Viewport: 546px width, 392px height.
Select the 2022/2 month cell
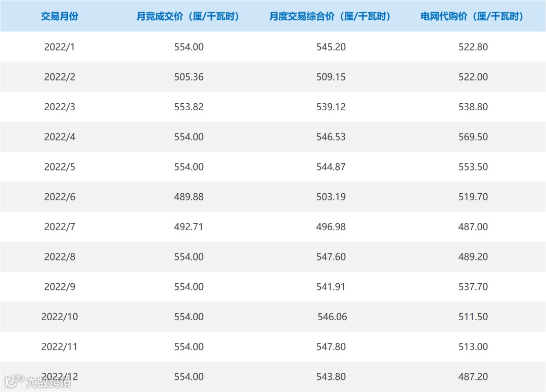click(60, 77)
